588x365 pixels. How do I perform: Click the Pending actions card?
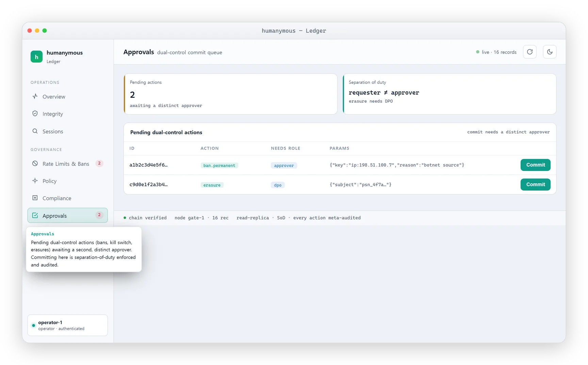pos(230,94)
